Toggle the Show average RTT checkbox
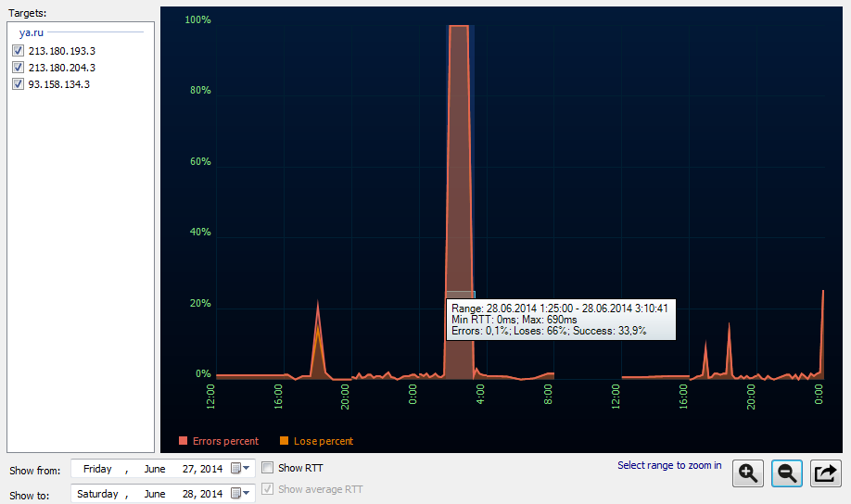851x504 pixels. (268, 489)
